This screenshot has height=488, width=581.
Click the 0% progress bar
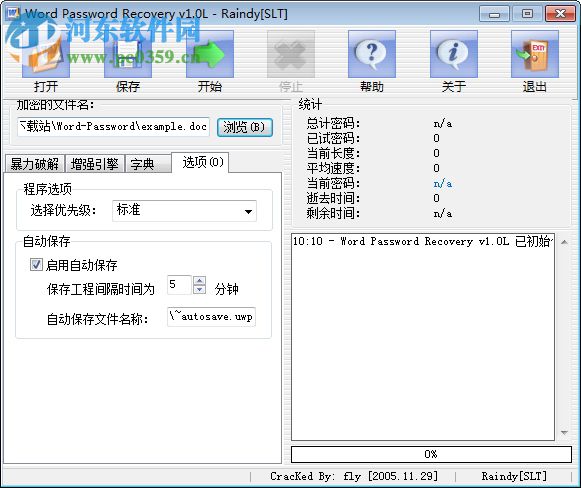pyautogui.click(x=431, y=454)
